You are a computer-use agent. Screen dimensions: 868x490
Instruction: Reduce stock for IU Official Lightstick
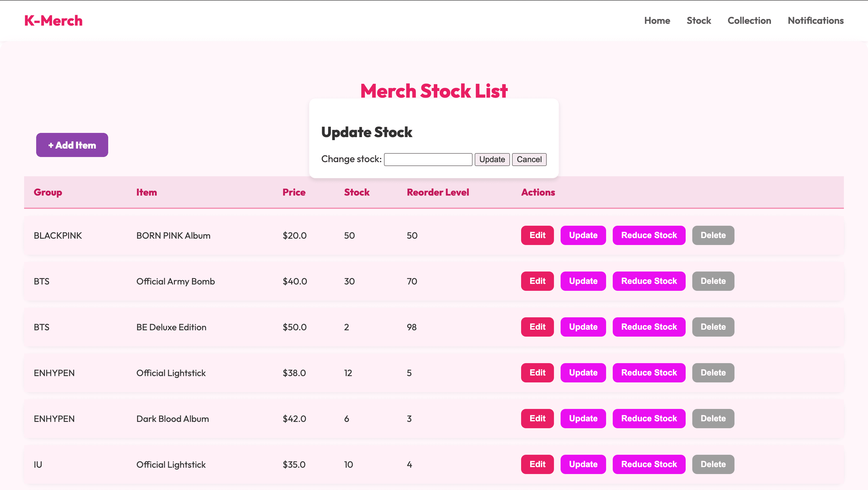649,464
